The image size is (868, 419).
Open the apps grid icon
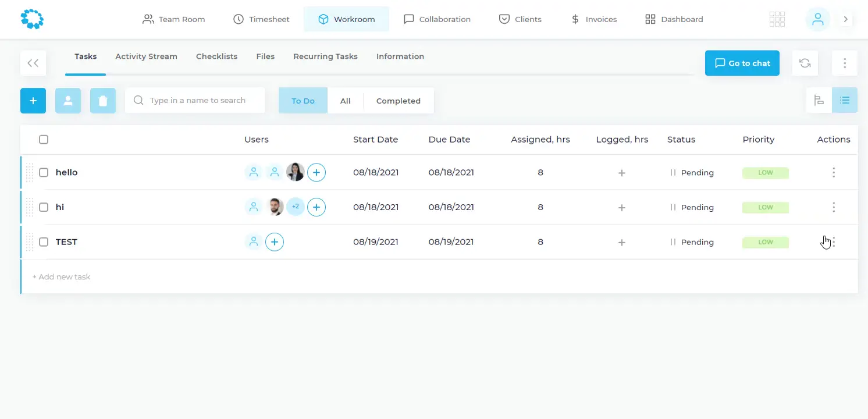click(777, 19)
